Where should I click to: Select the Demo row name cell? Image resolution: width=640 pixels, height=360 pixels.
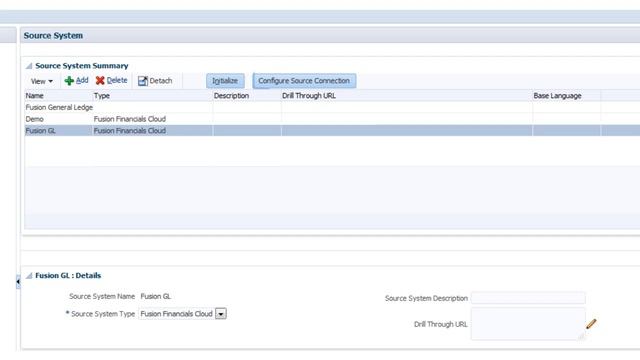[x=35, y=119]
